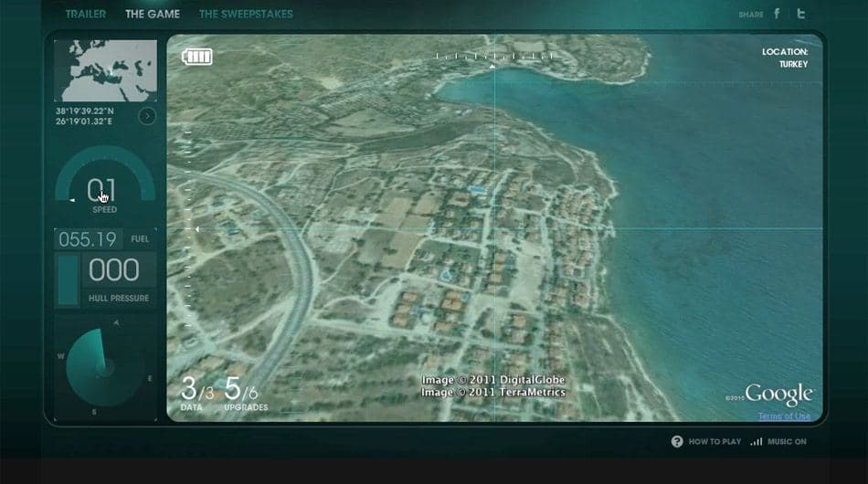Click the hull pressure level bar

[x=69, y=279]
